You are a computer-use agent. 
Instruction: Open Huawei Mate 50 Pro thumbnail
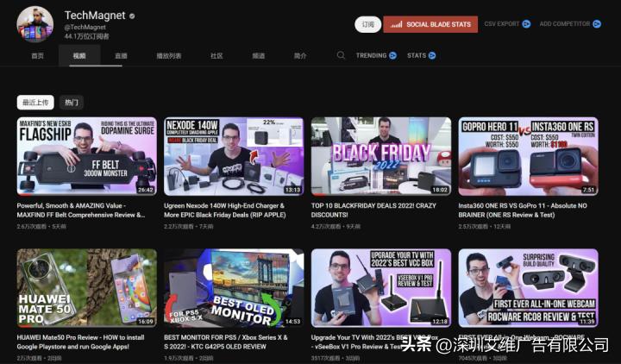[87, 288]
